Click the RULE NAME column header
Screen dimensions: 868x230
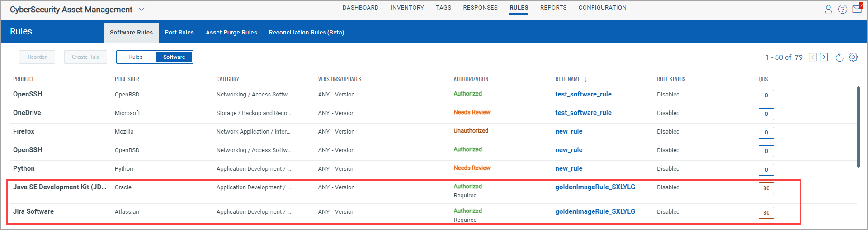pos(567,79)
